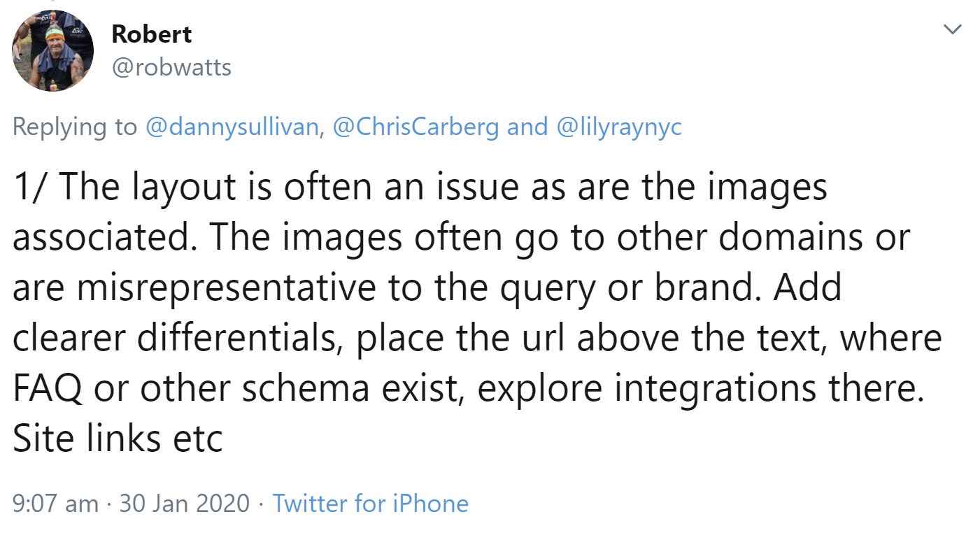Open the @ChrisCarberg mention link
This screenshot has height=533, width=980.
click(x=417, y=127)
